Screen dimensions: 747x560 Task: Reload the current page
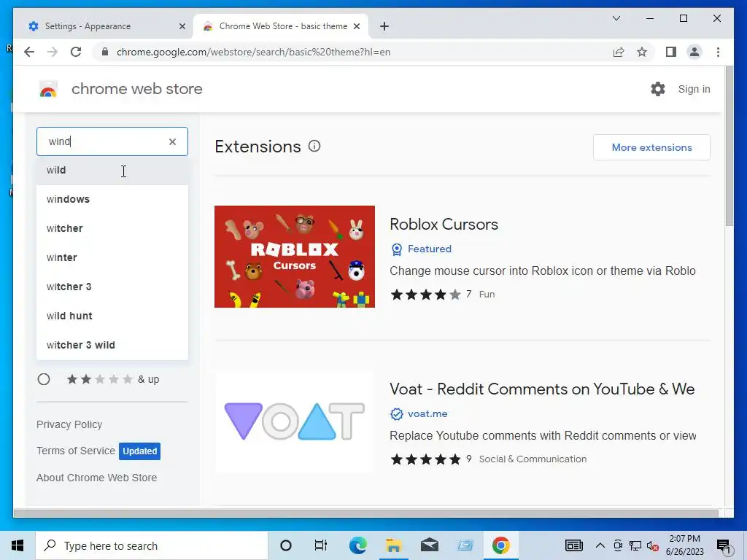click(76, 52)
